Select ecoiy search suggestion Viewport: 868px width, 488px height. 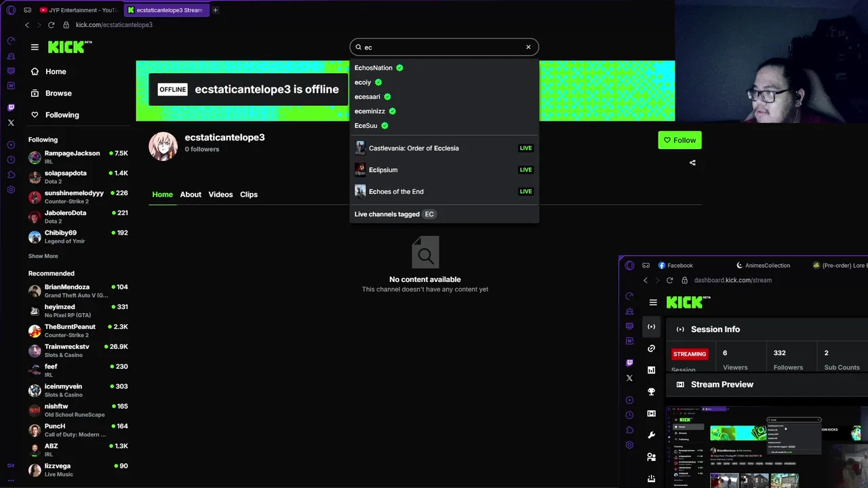click(444, 82)
